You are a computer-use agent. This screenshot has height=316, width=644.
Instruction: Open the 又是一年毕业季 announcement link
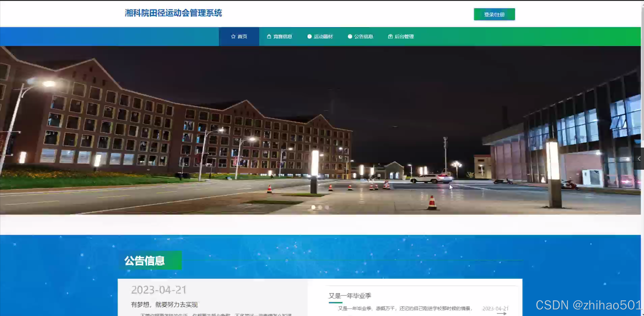point(350,296)
